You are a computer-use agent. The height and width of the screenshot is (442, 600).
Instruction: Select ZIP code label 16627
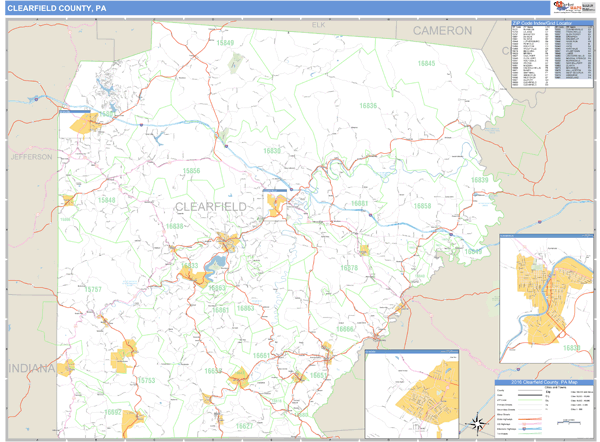tap(244, 426)
